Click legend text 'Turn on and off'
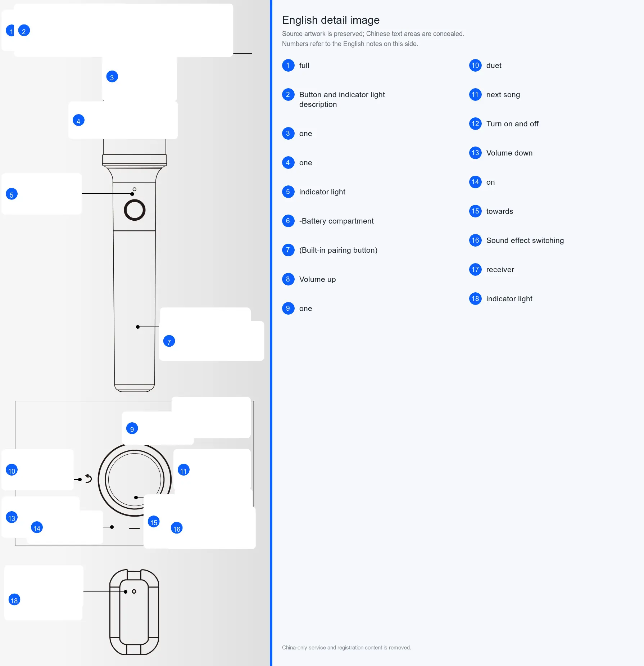Screen dimensions: 644x666 512,124
